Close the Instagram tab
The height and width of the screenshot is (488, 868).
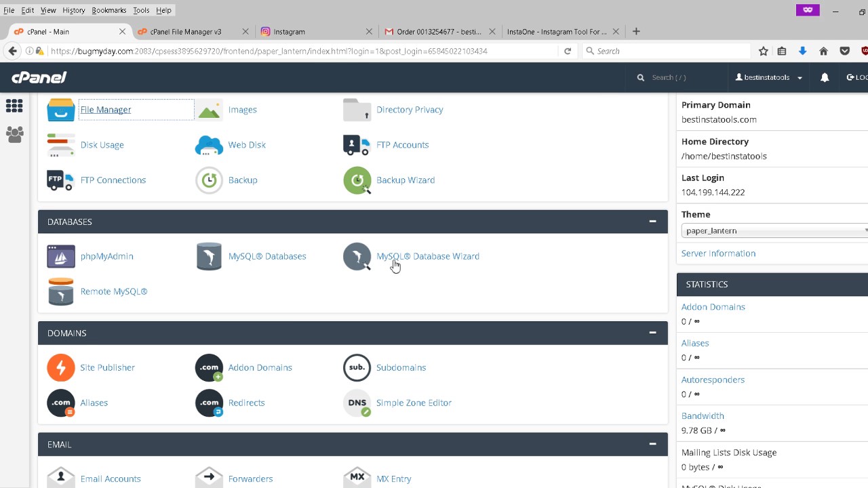pos(369,31)
